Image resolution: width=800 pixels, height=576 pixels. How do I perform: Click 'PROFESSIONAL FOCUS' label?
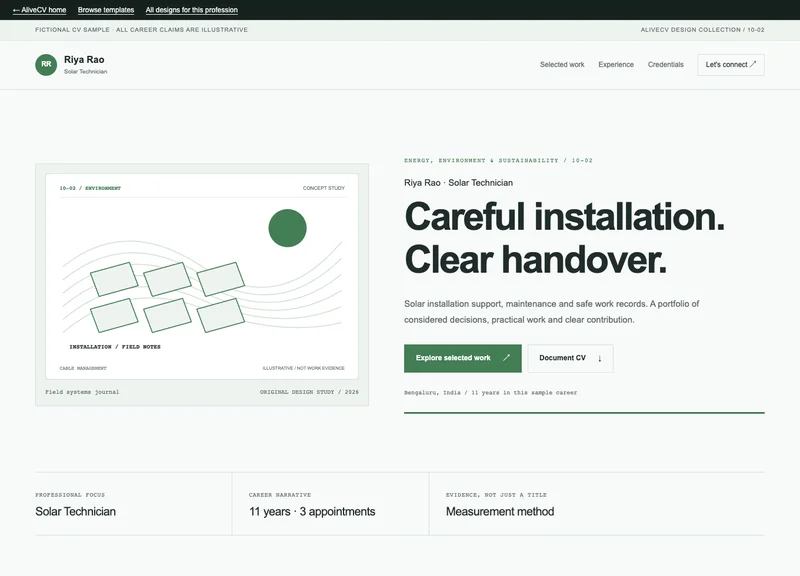tap(70, 495)
